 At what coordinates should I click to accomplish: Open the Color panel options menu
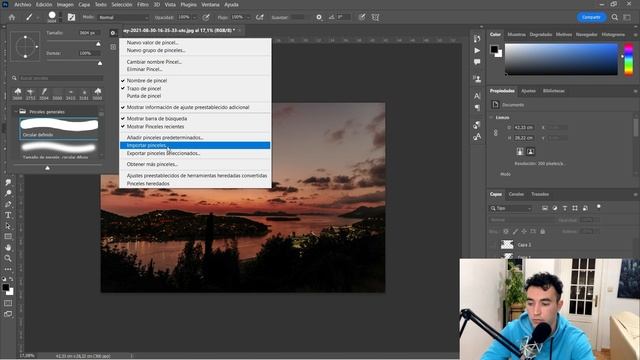tap(635, 35)
